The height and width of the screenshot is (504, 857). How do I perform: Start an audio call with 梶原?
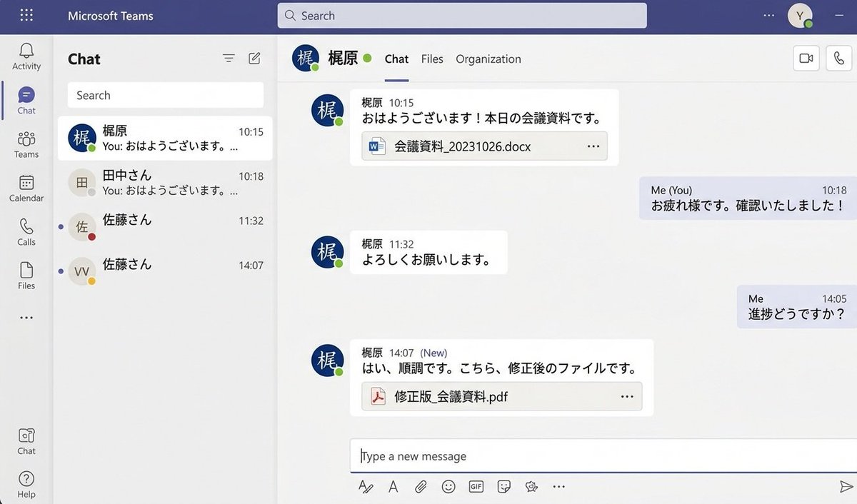pyautogui.click(x=839, y=59)
